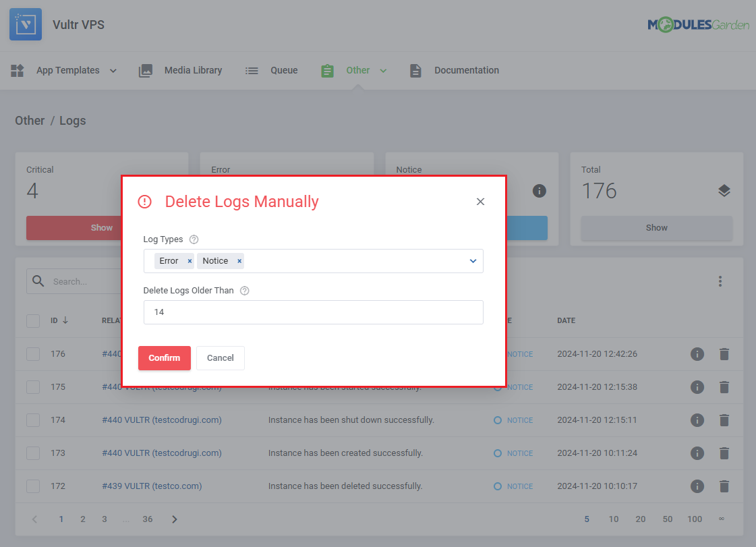Click the Notice card info icon
The image size is (756, 547).
pyautogui.click(x=539, y=191)
